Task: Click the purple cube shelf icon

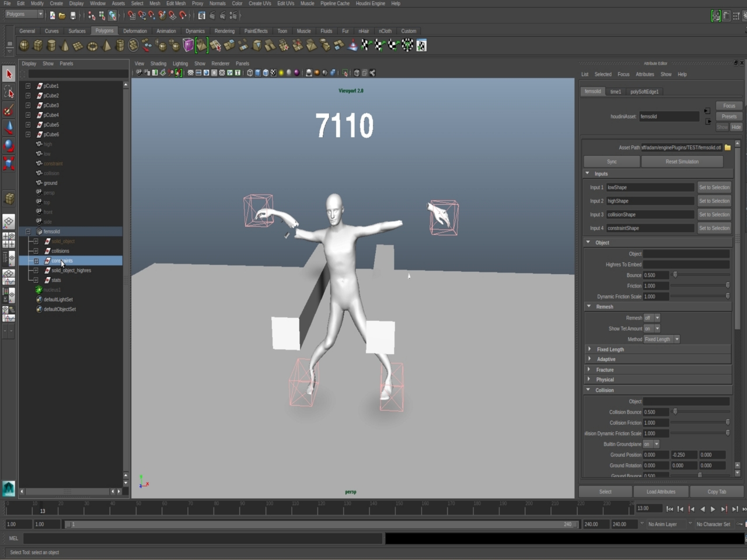Action: pyautogui.click(x=188, y=45)
